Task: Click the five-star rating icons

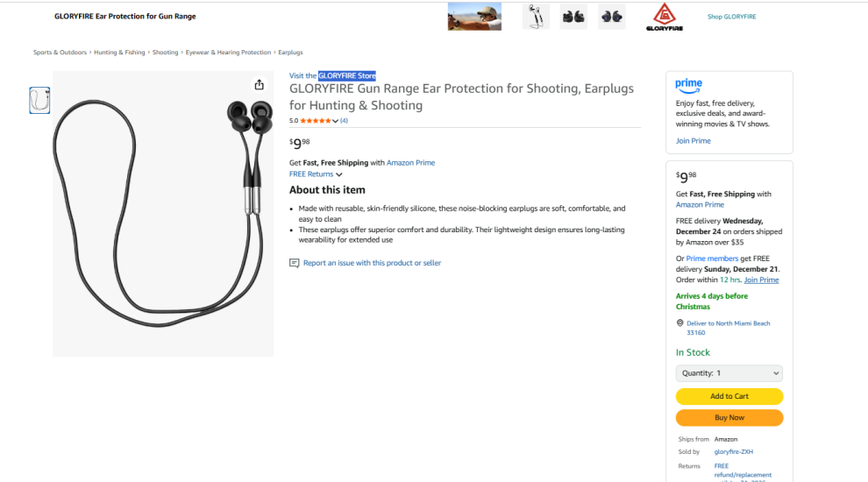Action: [x=315, y=121]
